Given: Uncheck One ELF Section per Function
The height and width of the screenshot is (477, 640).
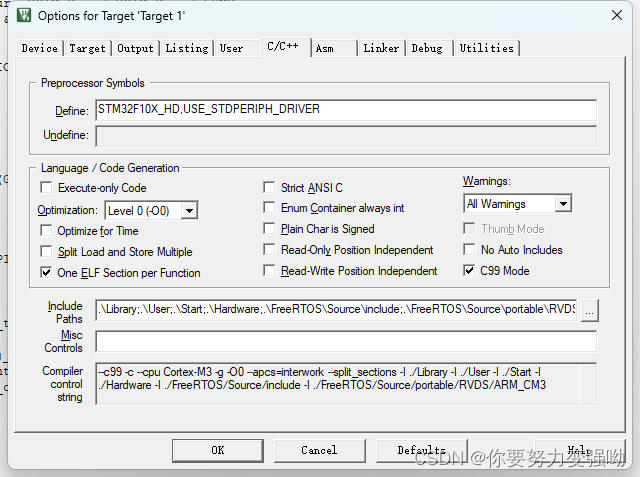Looking at the screenshot, I should [47, 272].
